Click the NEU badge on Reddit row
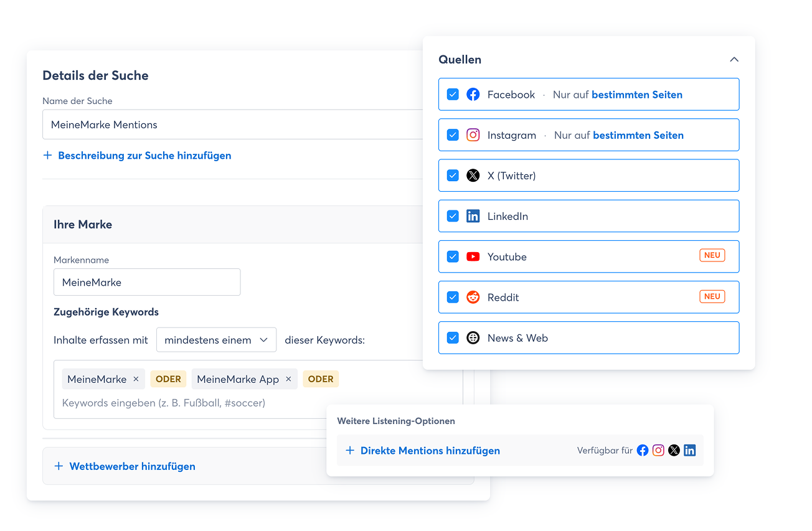812x531 pixels. 712,296
